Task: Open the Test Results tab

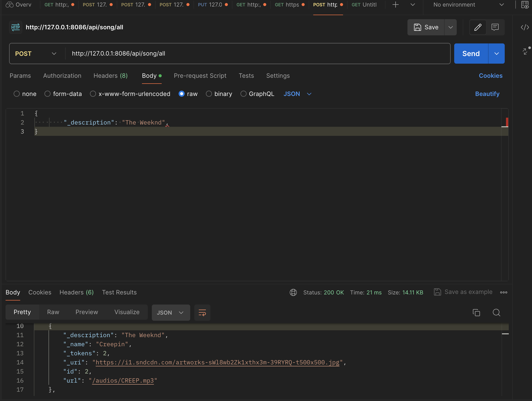Action: tap(119, 292)
